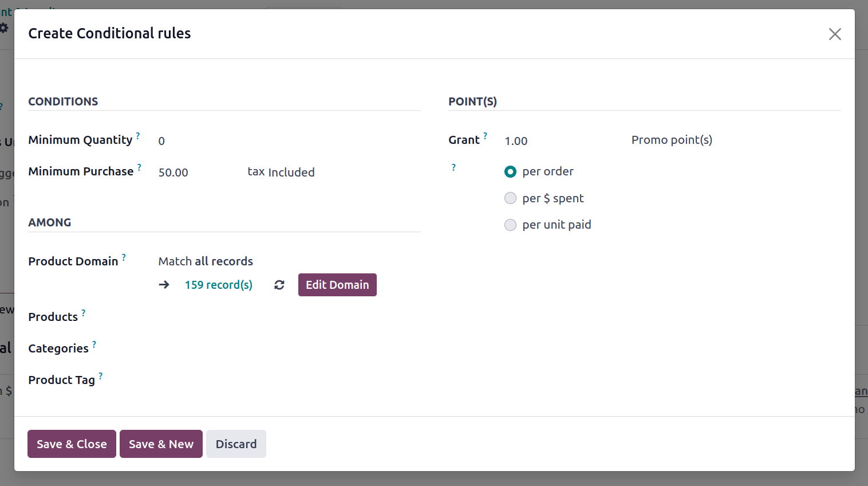Open the Categories selection field
868x486 pixels.
[289, 348]
